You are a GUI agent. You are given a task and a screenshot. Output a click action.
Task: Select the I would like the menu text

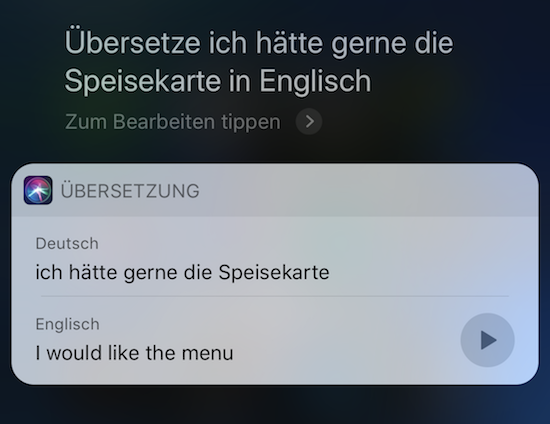(x=134, y=353)
